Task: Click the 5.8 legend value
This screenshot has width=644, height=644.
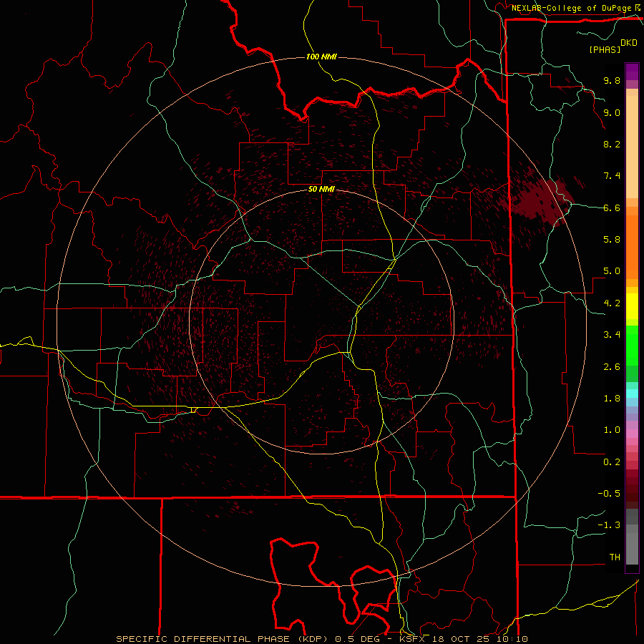Action: [612, 240]
